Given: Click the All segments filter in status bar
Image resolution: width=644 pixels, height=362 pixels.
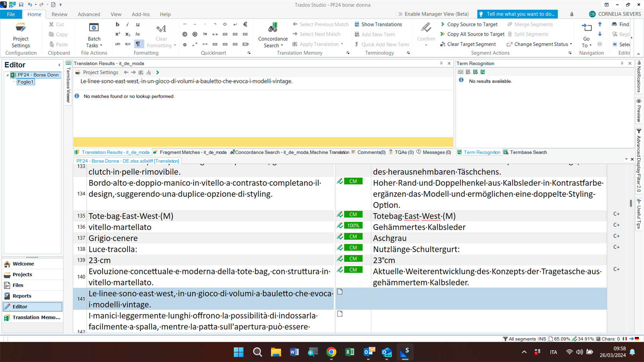Looking at the screenshot, I should point(519,339).
